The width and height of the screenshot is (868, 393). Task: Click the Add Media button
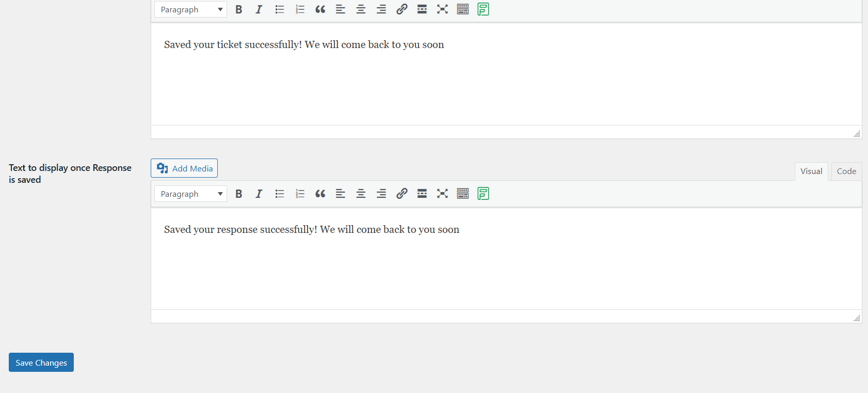tap(184, 168)
